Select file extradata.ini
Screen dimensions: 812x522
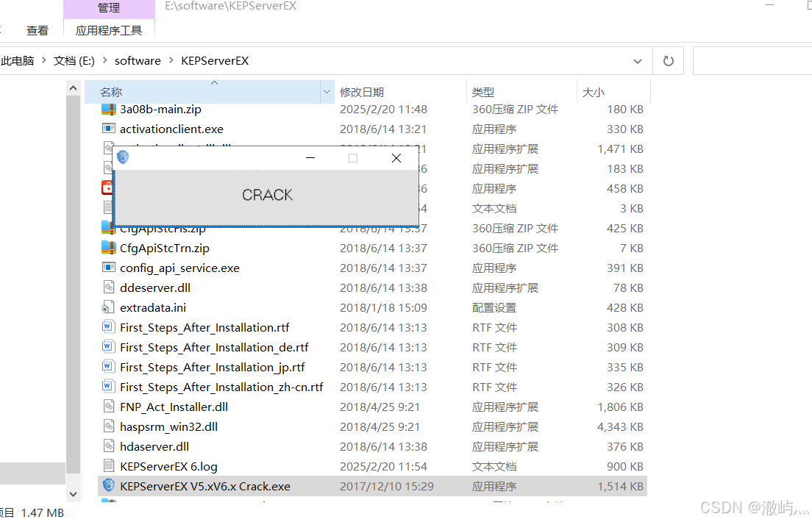[153, 307]
